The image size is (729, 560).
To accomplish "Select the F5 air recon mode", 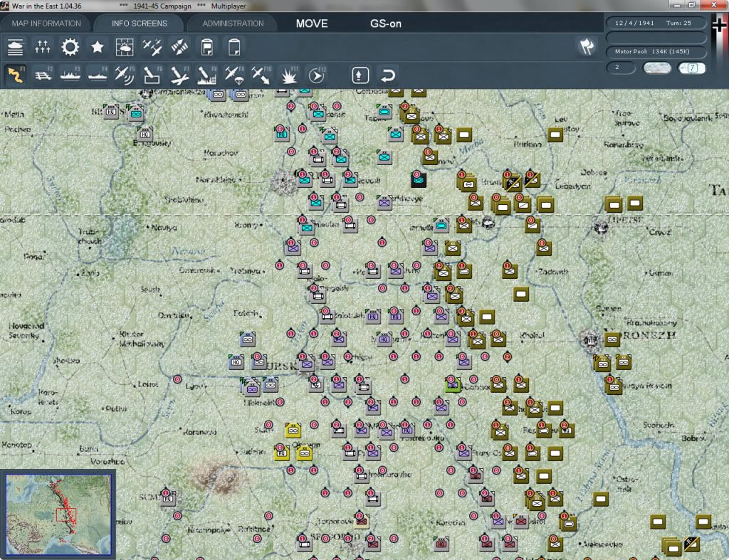I will point(125,75).
